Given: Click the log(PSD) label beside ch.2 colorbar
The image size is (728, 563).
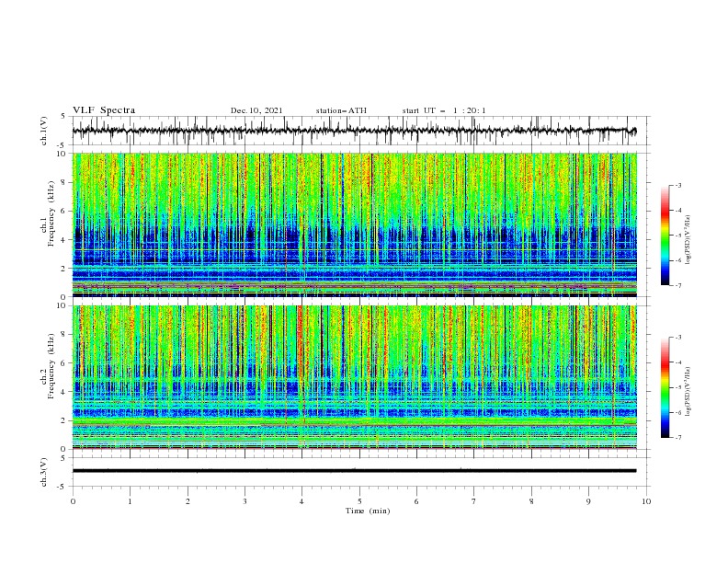Looking at the screenshot, I should coord(688,392).
